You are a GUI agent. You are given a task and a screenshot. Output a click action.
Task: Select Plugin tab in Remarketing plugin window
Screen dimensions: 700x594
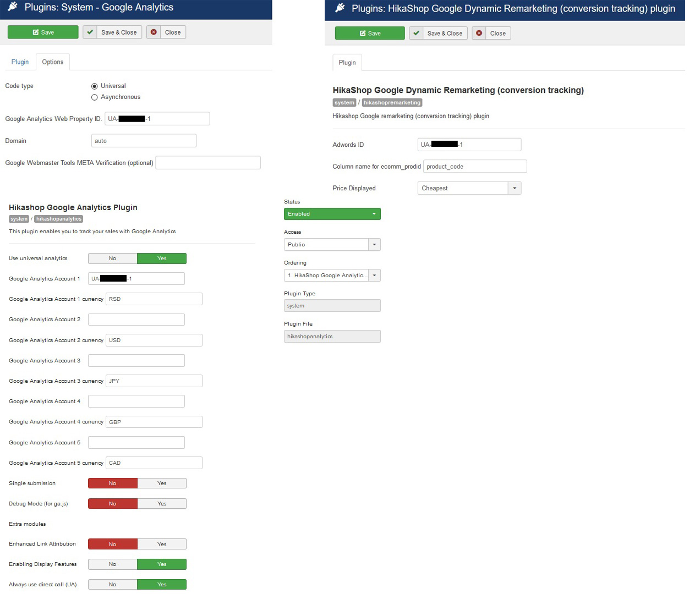click(347, 63)
